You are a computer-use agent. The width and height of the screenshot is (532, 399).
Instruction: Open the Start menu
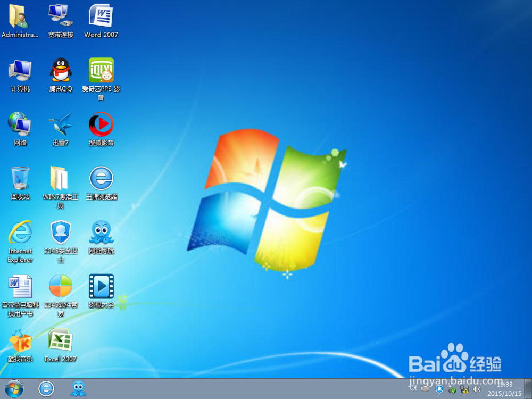coord(13,389)
